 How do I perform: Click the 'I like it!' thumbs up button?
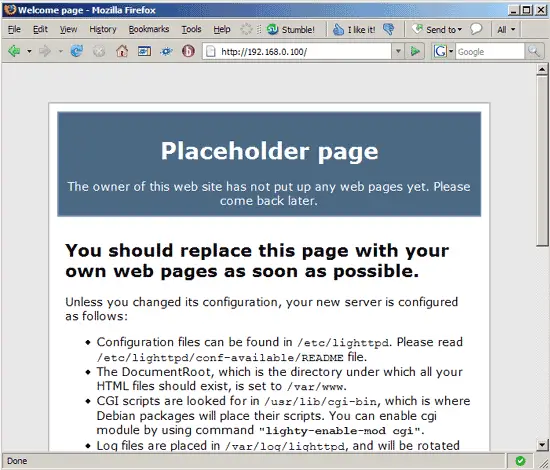point(354,29)
